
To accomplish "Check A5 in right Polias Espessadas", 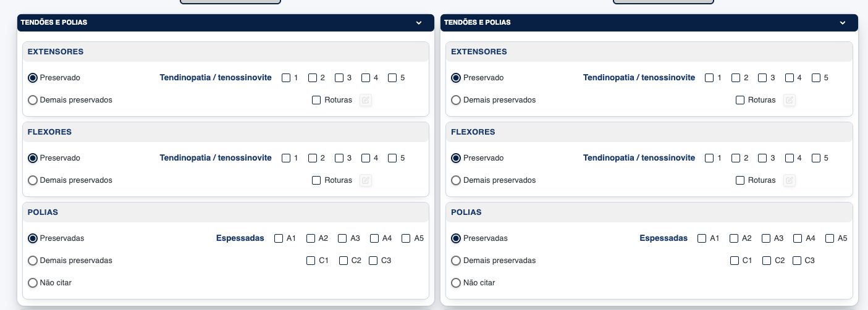I will coord(830,238).
